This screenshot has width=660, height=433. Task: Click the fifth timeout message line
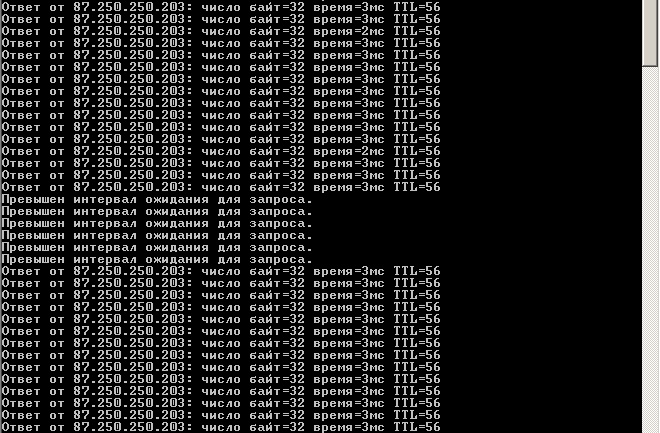click(x=157, y=247)
